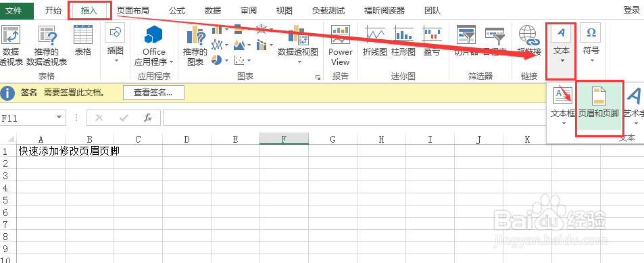Click the signature info icon
Image resolution: width=644 pixels, height=263 pixels.
point(7,93)
